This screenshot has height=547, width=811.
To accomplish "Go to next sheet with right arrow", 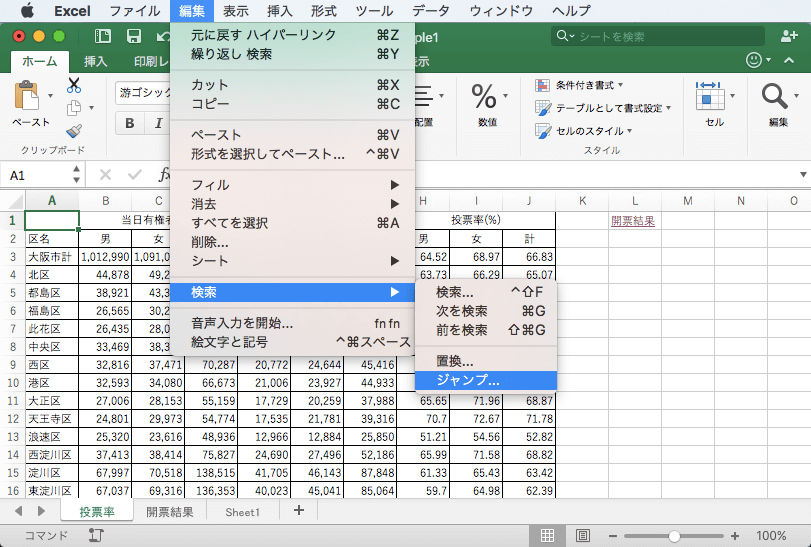I will click(41, 511).
